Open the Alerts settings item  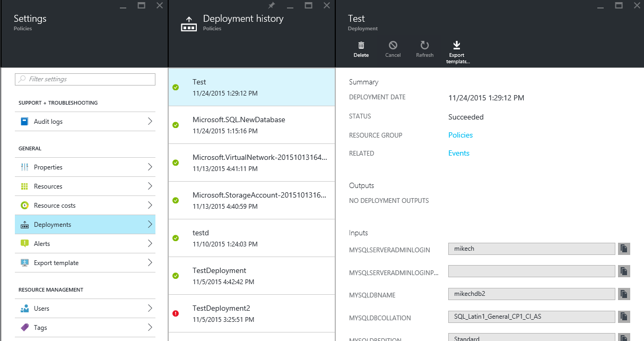click(x=85, y=244)
